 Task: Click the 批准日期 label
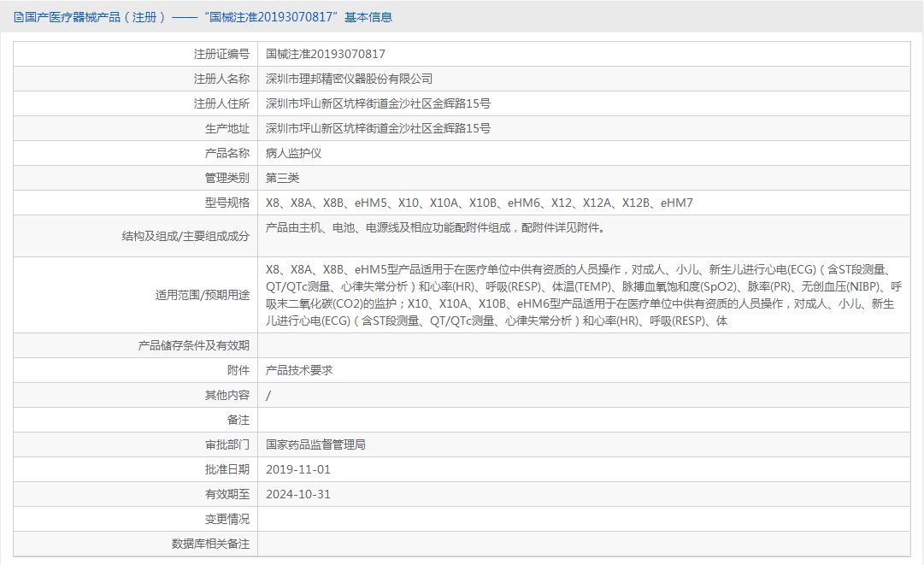(227, 469)
